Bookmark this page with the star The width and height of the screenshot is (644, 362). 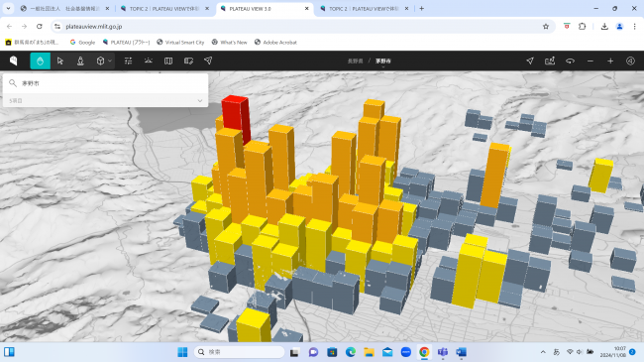pyautogui.click(x=546, y=27)
